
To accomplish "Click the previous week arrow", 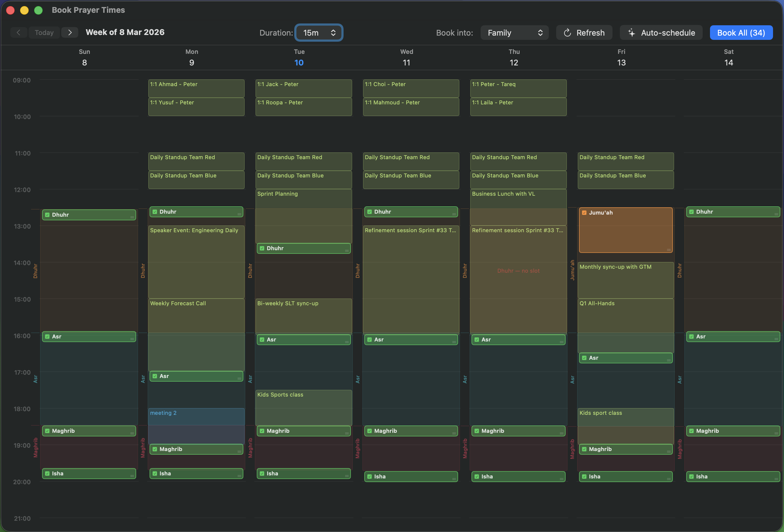I will tap(19, 32).
